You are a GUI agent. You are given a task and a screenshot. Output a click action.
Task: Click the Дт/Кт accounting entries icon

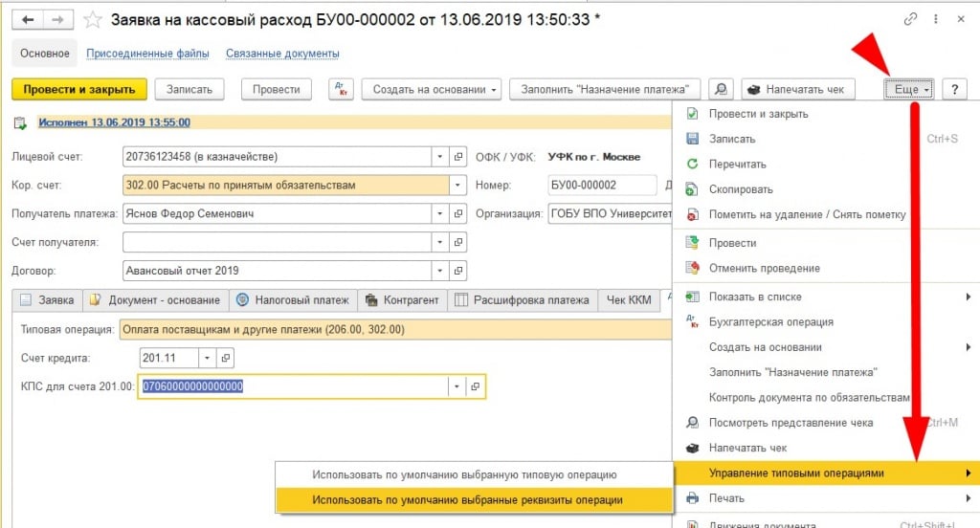pos(342,89)
